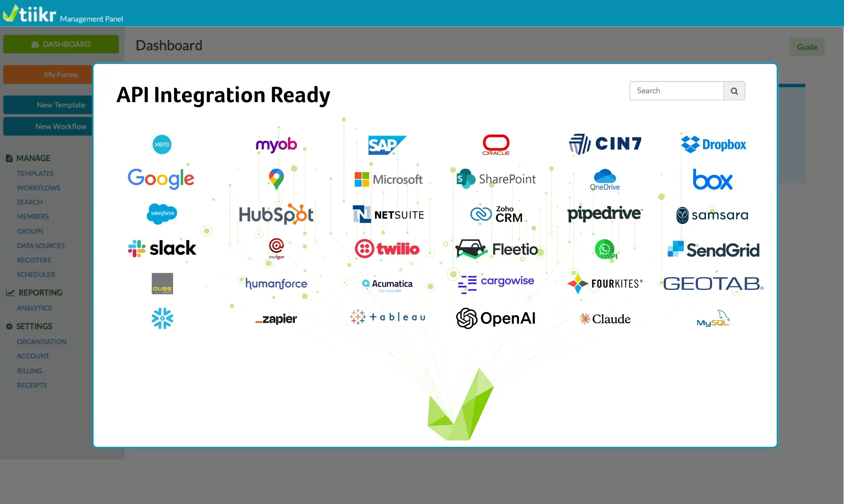This screenshot has width=844, height=504.
Task: Select the Samsara logo
Action: tap(712, 215)
